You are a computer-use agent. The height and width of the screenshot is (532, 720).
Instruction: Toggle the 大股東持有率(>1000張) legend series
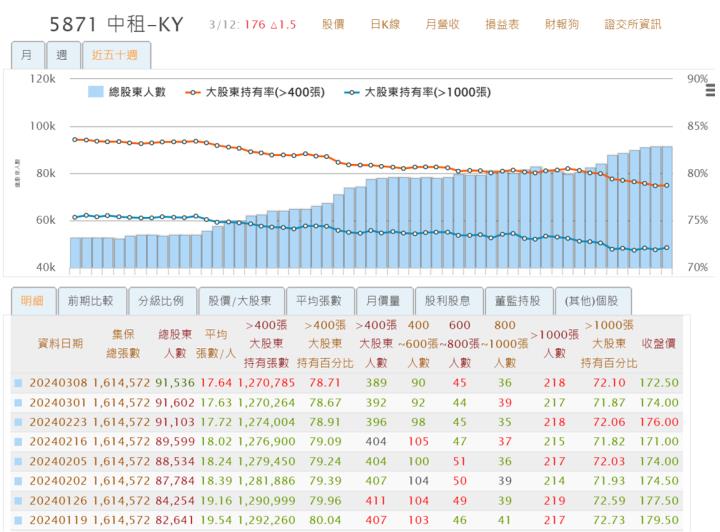tap(417, 92)
